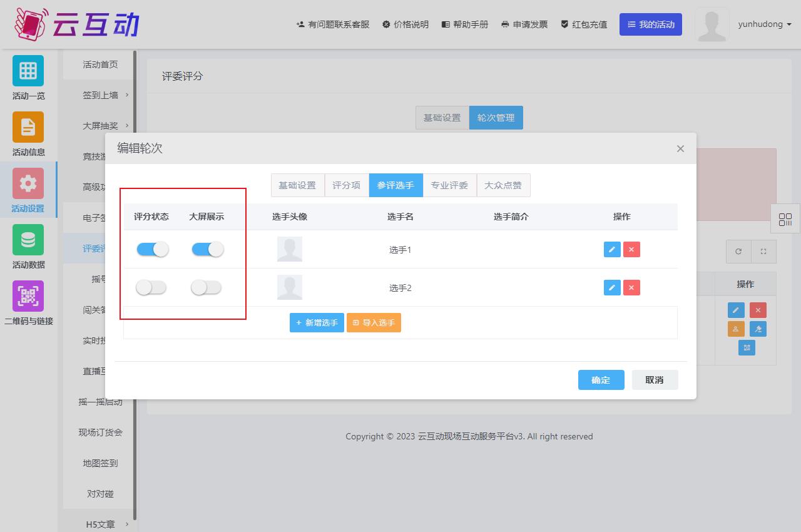The width and height of the screenshot is (801, 532).
Task: Open the 活动信息 document icon
Action: [28, 127]
